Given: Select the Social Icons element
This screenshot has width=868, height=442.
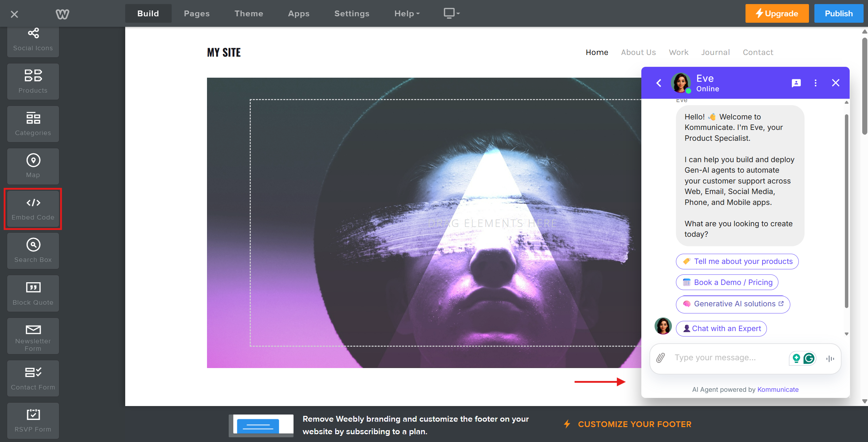Looking at the screenshot, I should pyautogui.click(x=33, y=42).
